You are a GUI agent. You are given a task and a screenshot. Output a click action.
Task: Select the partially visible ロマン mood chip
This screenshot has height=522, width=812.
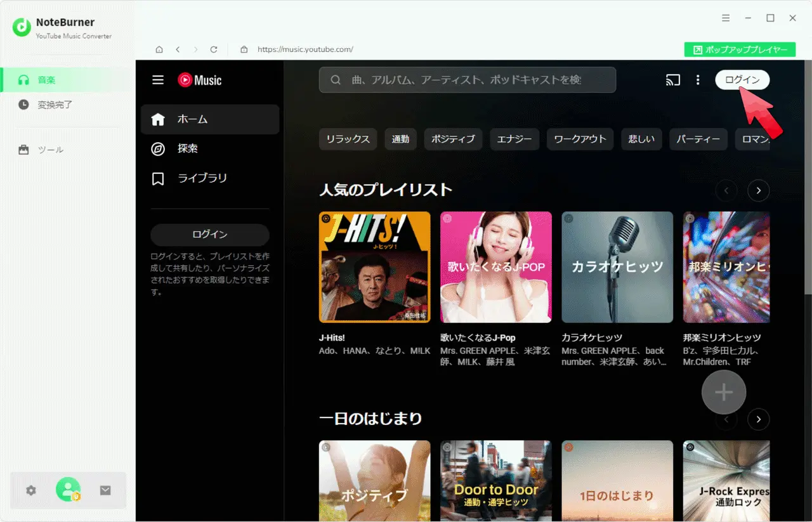tap(752, 139)
